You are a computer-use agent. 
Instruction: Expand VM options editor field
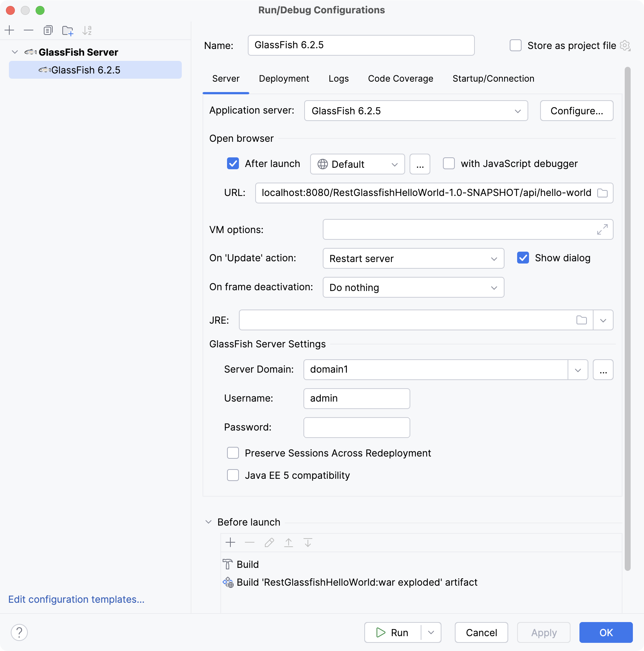tap(602, 229)
